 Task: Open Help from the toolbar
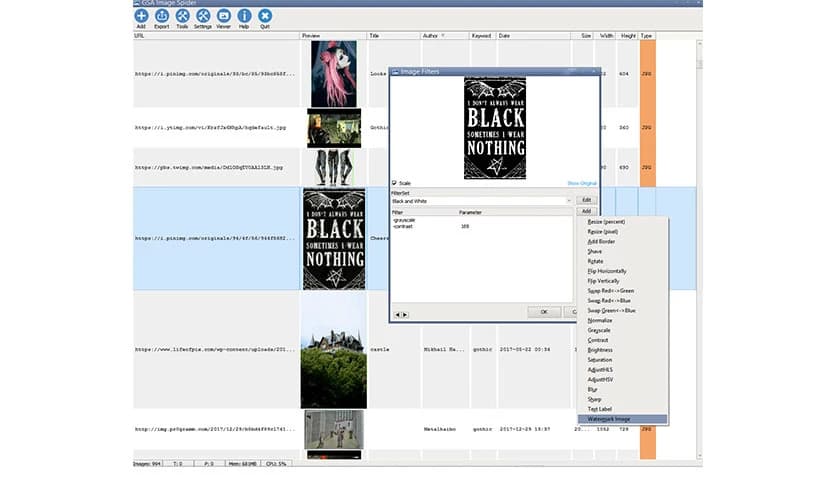click(x=244, y=17)
